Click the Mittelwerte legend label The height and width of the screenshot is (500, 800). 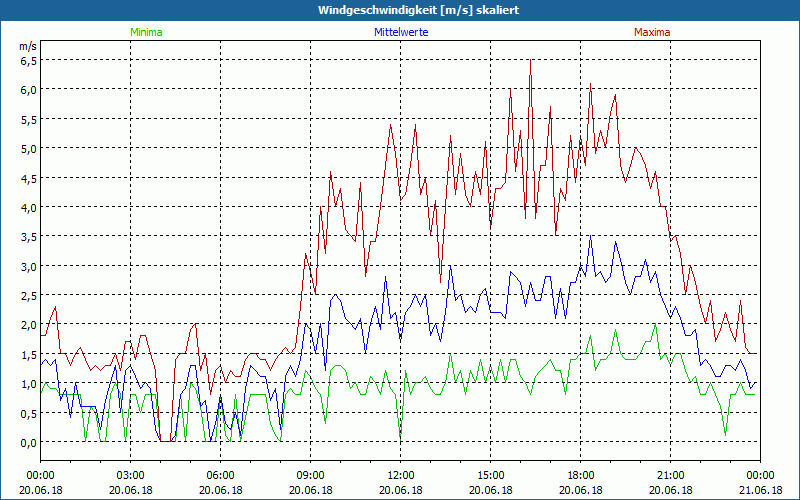(x=401, y=32)
